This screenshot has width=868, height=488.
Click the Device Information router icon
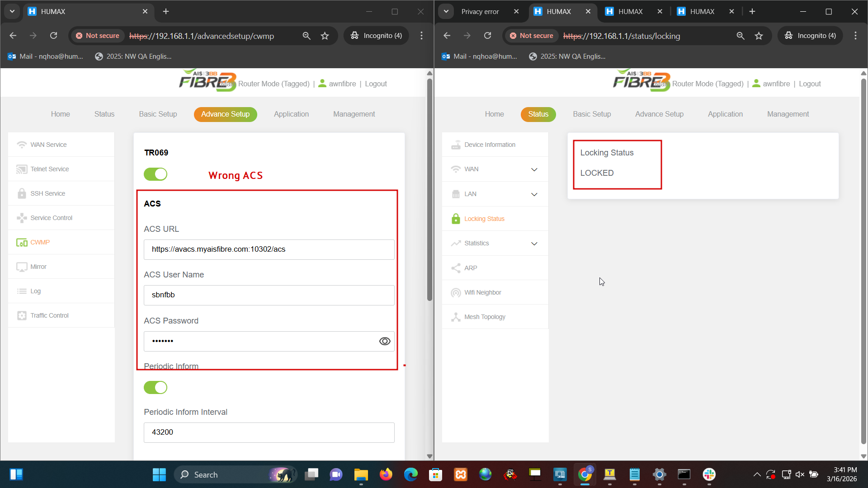(456, 145)
